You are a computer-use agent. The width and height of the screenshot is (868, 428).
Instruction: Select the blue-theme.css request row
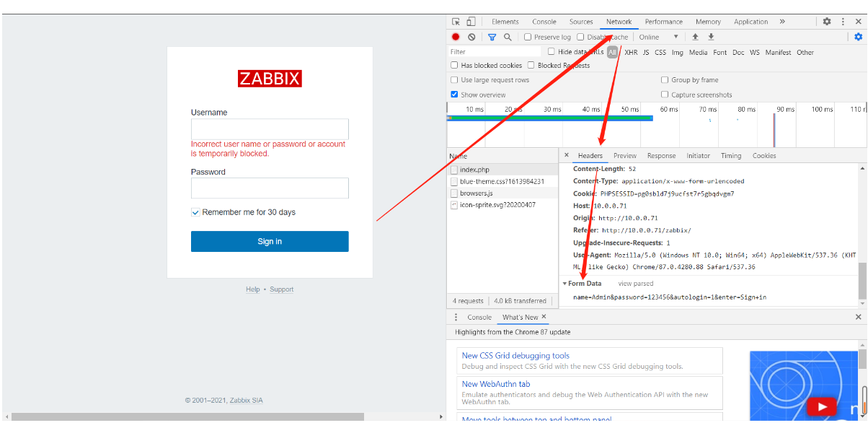tap(502, 181)
